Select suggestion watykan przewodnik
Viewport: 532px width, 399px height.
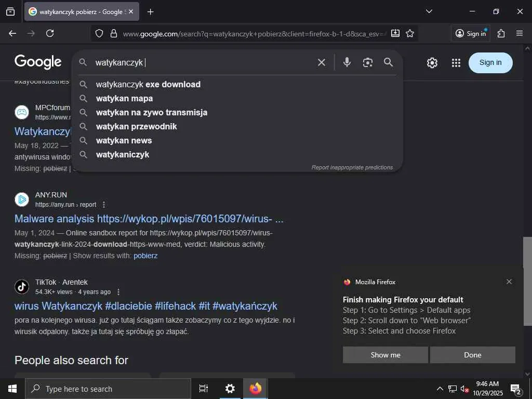[x=237, y=126]
